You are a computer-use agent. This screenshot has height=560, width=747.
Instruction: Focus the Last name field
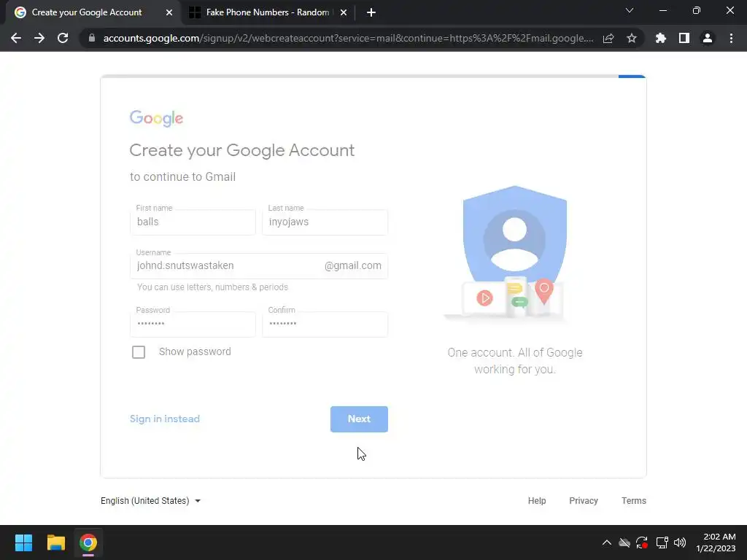pos(325,222)
